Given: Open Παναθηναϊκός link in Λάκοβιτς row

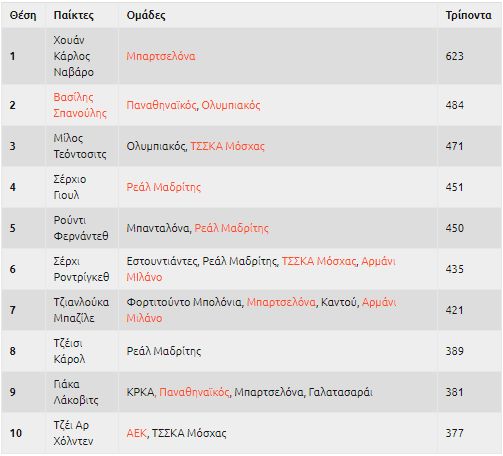Looking at the screenshot, I should 194,392.
